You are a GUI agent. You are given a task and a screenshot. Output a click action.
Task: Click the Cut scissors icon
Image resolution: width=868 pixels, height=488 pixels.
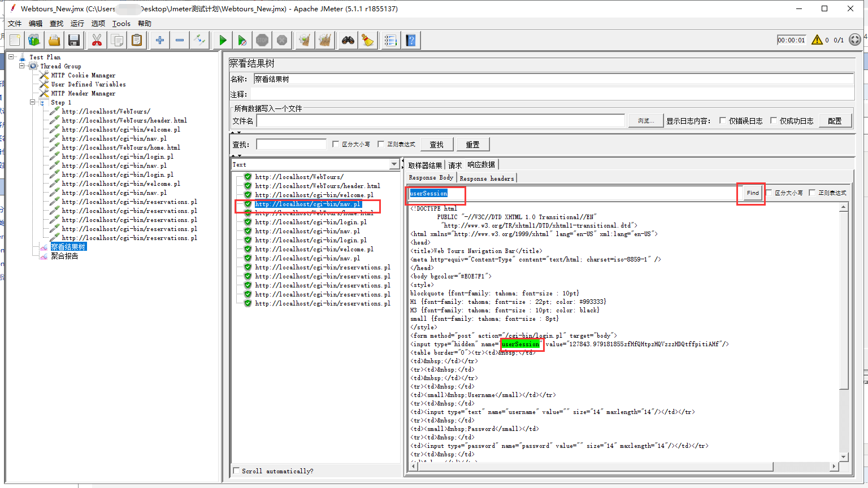coord(97,40)
